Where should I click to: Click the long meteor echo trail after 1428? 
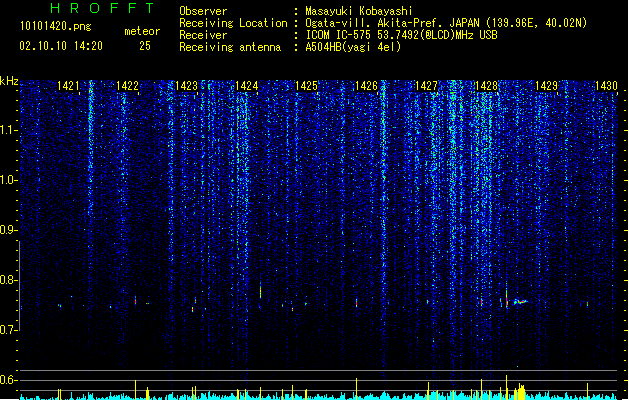521,302
